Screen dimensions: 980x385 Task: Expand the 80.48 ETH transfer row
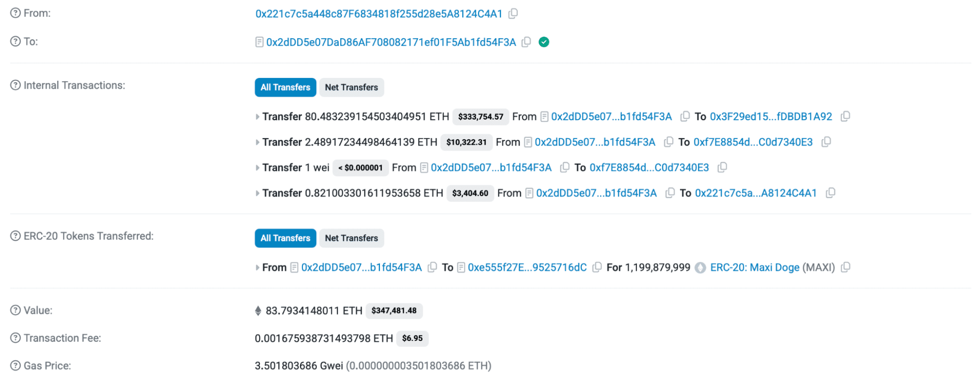tap(257, 117)
